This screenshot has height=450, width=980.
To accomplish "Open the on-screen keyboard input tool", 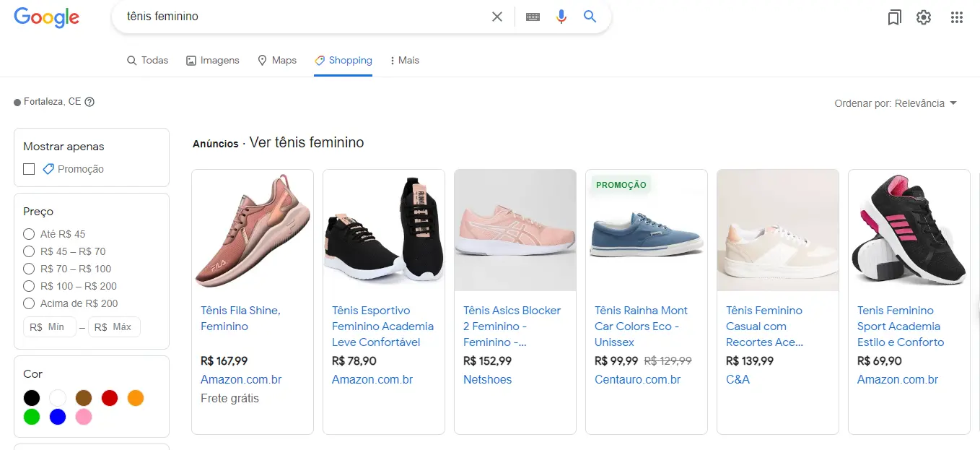I will 533,17.
